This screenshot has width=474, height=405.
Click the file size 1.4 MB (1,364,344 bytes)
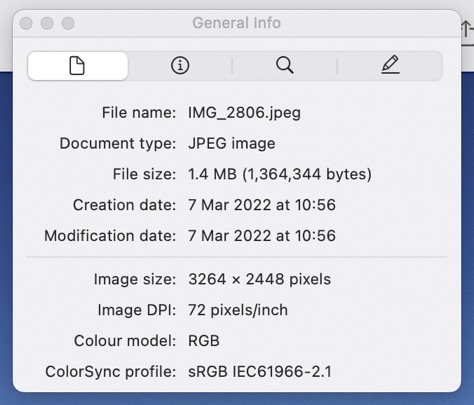click(280, 174)
